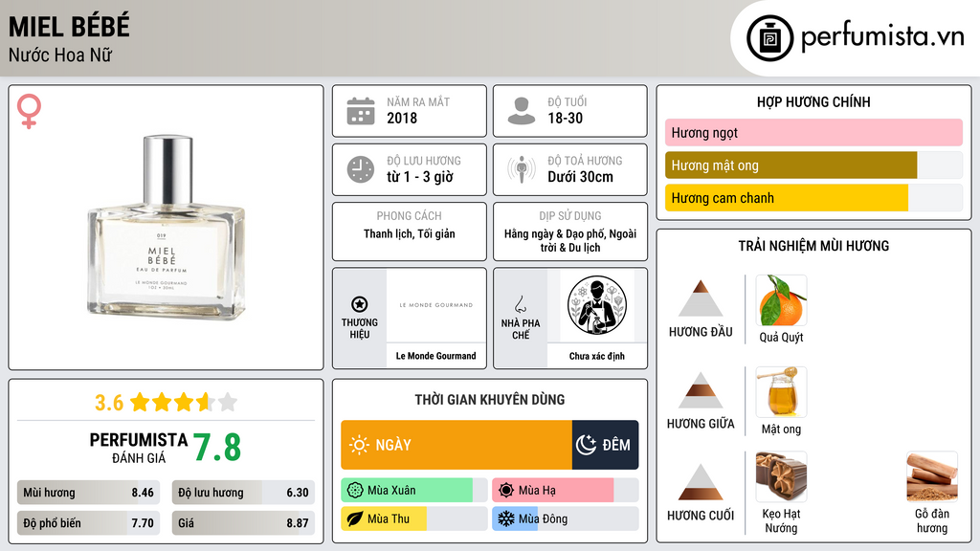Click the perfumista.vn site name
This screenshot has height=551, width=980.
(882, 36)
